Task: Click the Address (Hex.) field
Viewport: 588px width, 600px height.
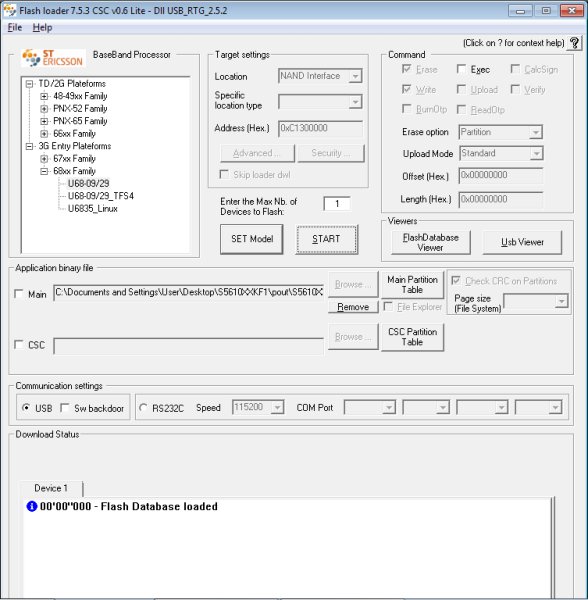Action: (x=320, y=128)
